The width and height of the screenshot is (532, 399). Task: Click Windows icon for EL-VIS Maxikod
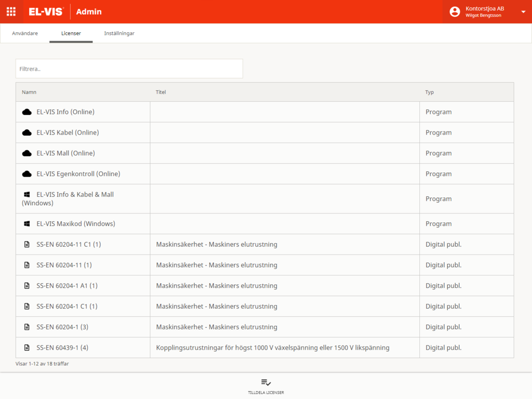point(27,223)
